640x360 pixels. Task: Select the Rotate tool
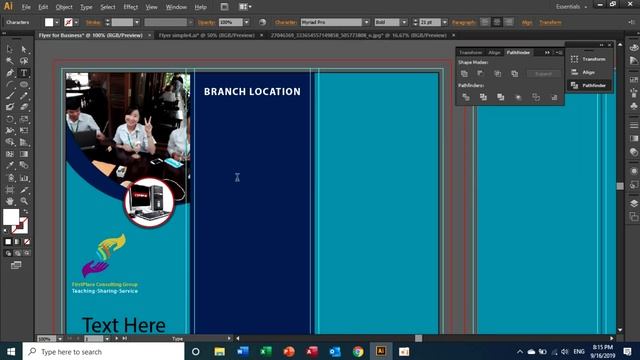[x=10, y=119]
